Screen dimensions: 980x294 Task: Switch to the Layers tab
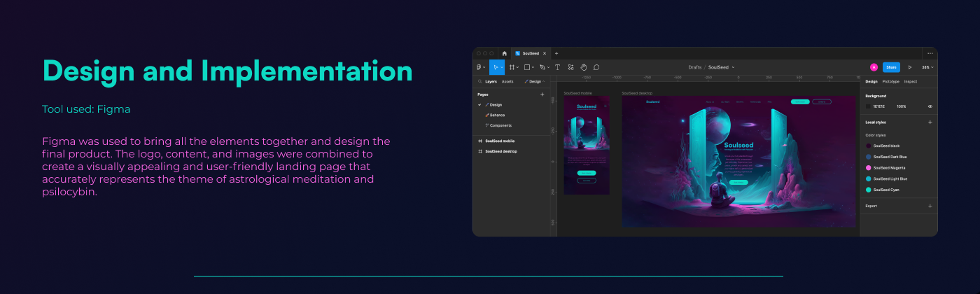(491, 81)
